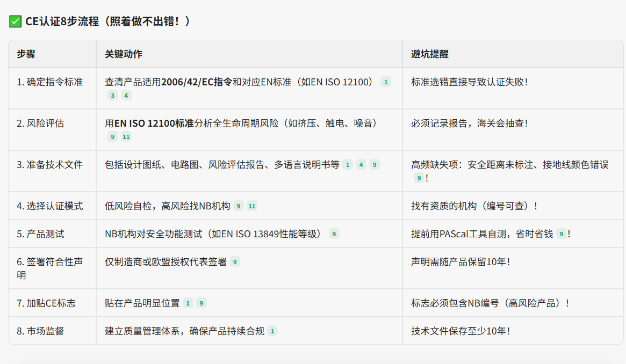Click the bold 2006/42/EC指令 text

pyautogui.click(x=197, y=82)
